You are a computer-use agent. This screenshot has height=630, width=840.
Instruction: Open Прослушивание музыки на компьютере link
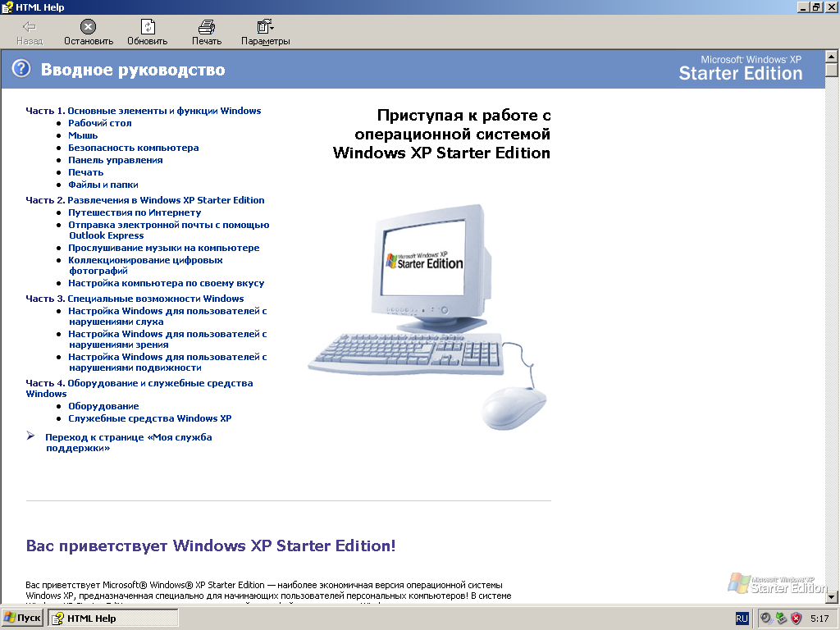click(163, 248)
